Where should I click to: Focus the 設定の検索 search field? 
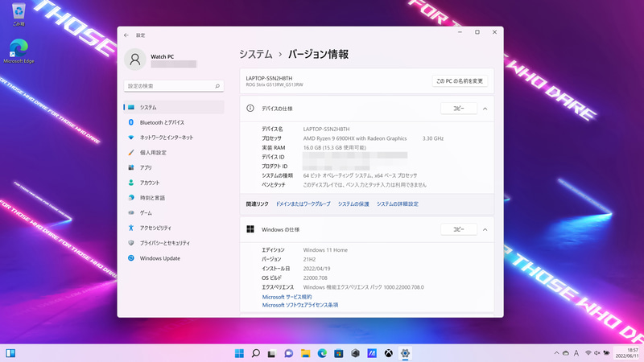click(x=174, y=86)
